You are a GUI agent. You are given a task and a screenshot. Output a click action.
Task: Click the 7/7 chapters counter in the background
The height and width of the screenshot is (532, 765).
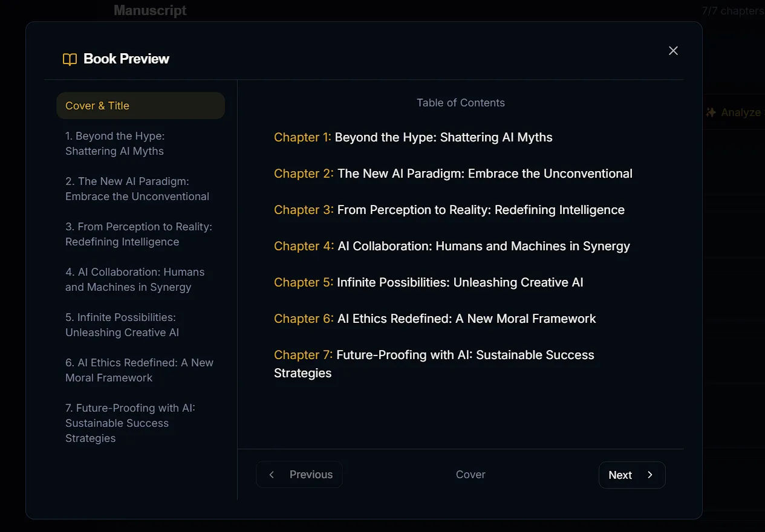coord(733,11)
